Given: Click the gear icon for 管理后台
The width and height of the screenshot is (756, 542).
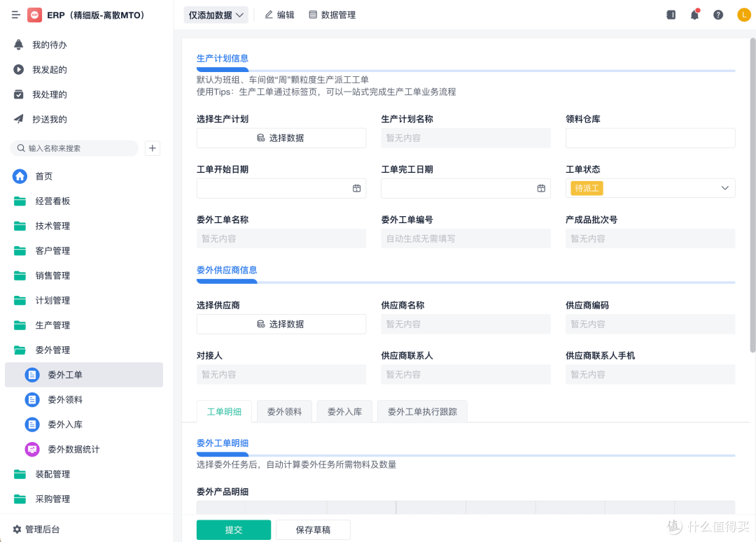Looking at the screenshot, I should [x=17, y=529].
